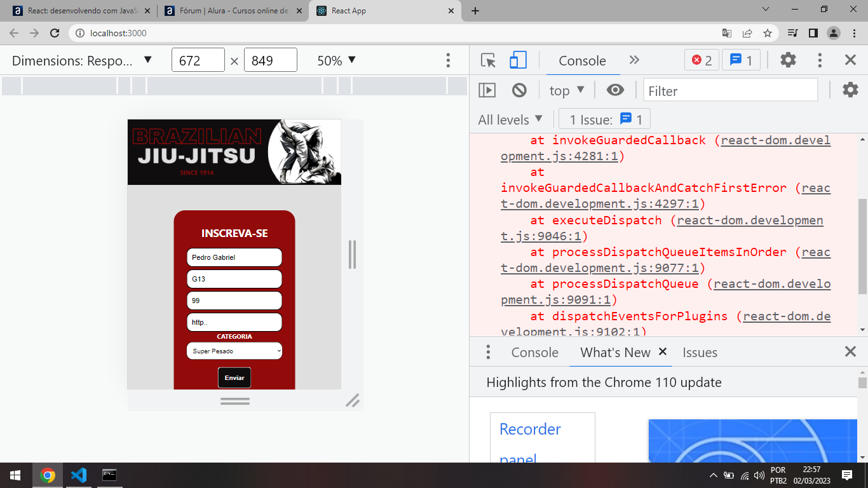Switch to the What's New drawer tab
Screen dimensions: 868x488
click(x=615, y=352)
